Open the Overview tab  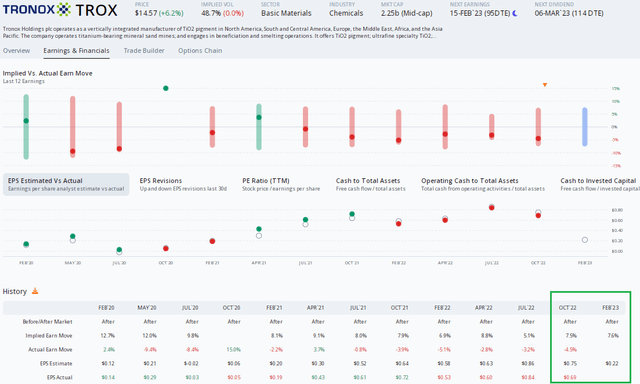[16, 51]
